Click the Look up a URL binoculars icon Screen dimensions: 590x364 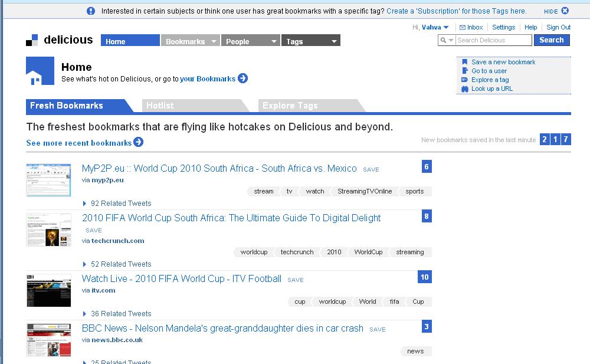[465, 88]
